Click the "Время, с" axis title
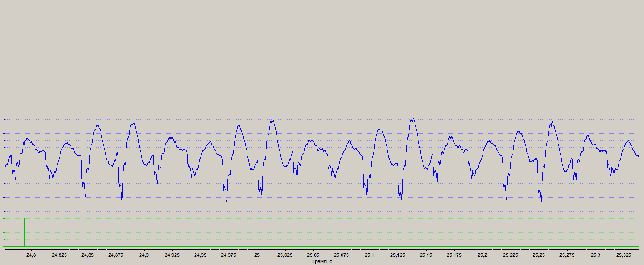The width and height of the screenshot is (644, 265). point(322,261)
